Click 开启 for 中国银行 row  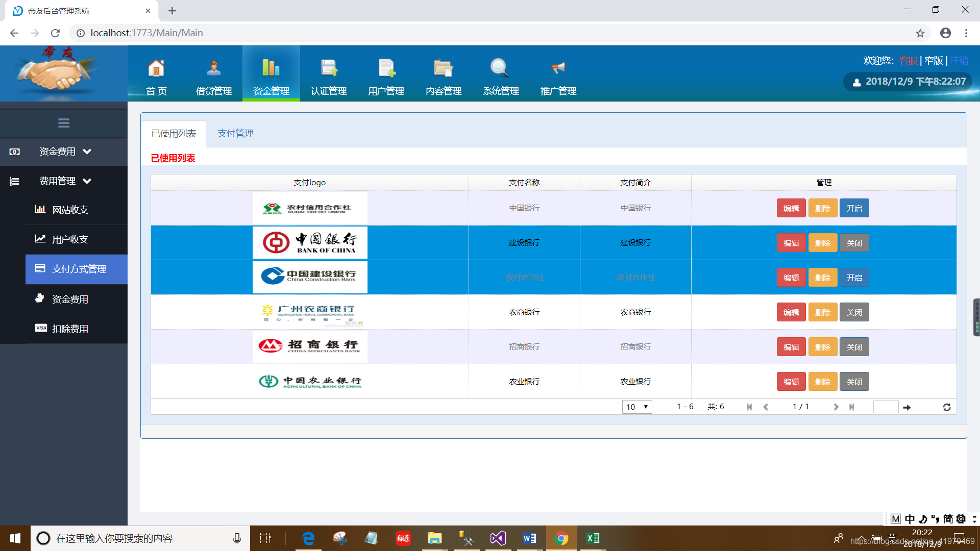854,208
